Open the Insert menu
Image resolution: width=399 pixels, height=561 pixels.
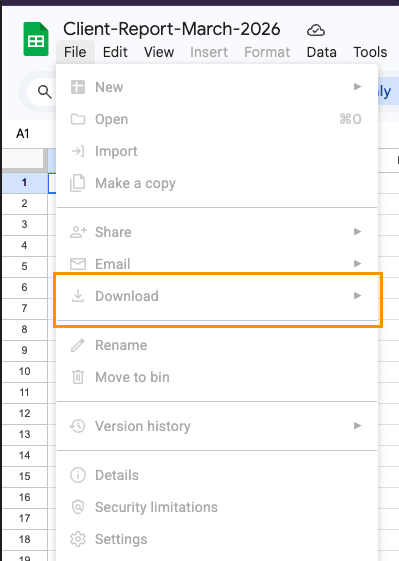[209, 52]
